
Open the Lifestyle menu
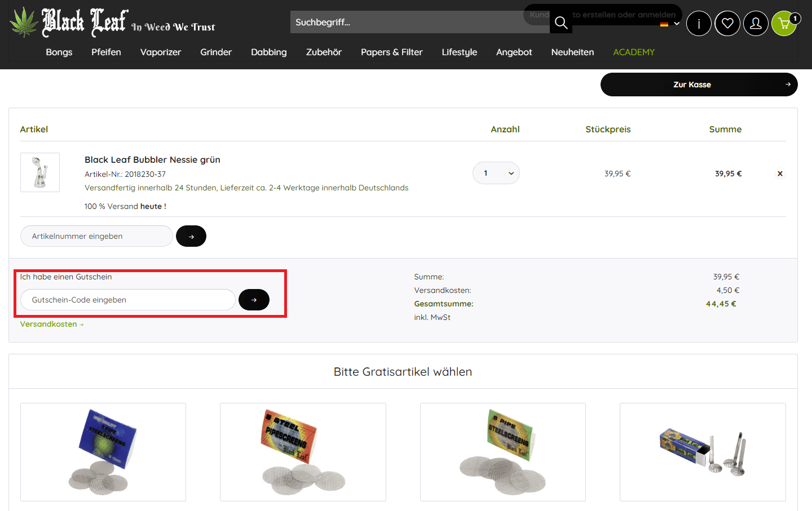click(460, 52)
